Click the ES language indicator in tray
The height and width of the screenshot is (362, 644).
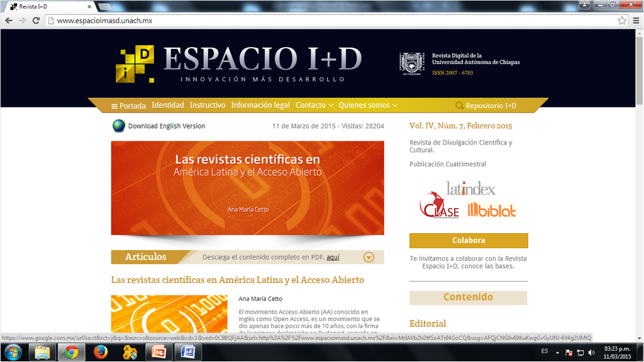click(x=545, y=351)
